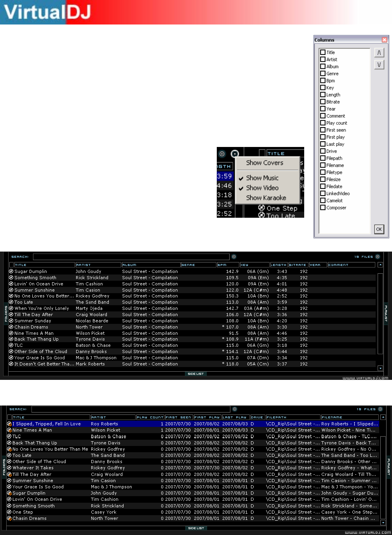The image size is (392, 535).
Task: Sort upper browser by Bpm header
Action: [228, 265]
